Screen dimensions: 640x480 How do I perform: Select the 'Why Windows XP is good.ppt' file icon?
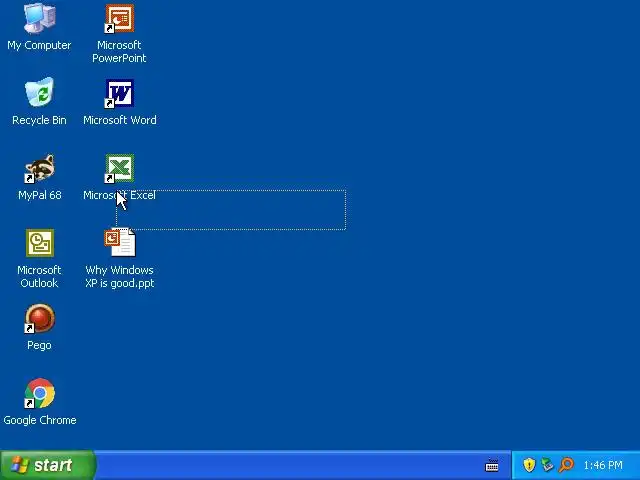pos(120,242)
